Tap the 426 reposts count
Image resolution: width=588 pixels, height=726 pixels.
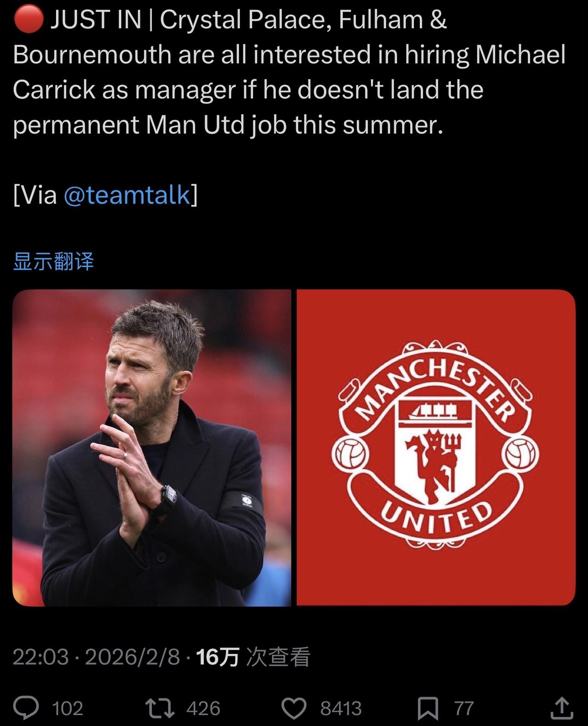point(203,709)
